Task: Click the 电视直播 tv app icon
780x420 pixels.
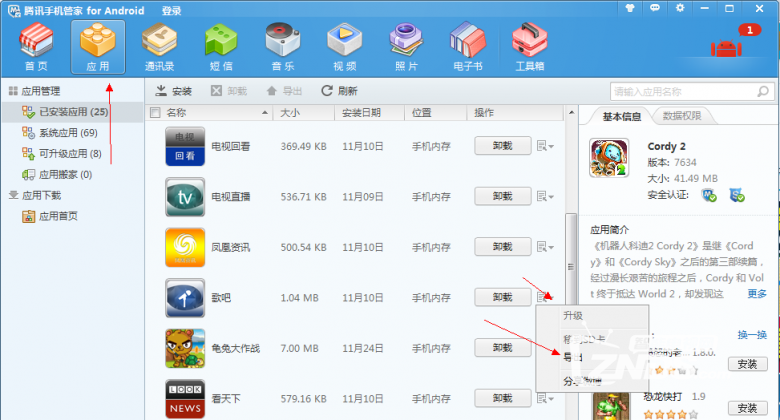Action: pos(185,197)
